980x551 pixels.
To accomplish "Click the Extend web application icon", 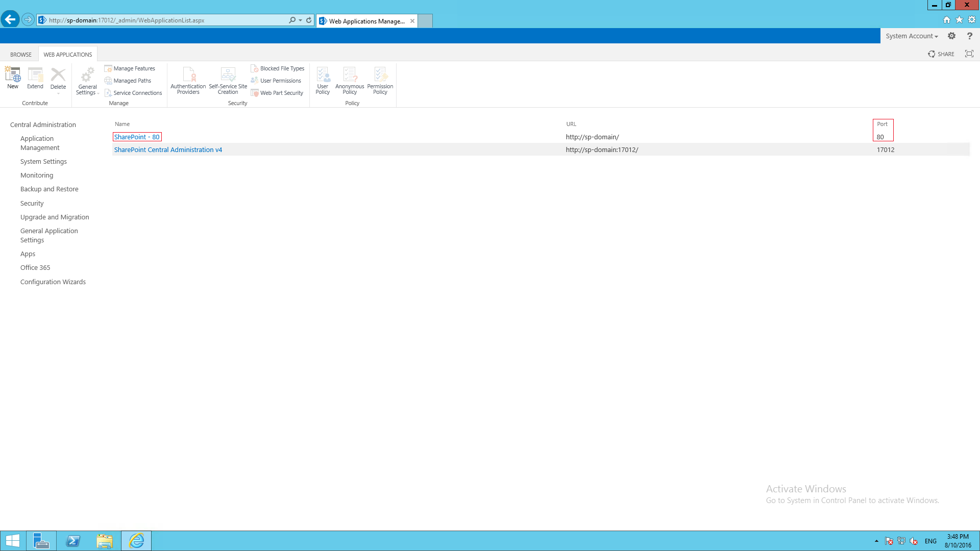I will click(35, 78).
